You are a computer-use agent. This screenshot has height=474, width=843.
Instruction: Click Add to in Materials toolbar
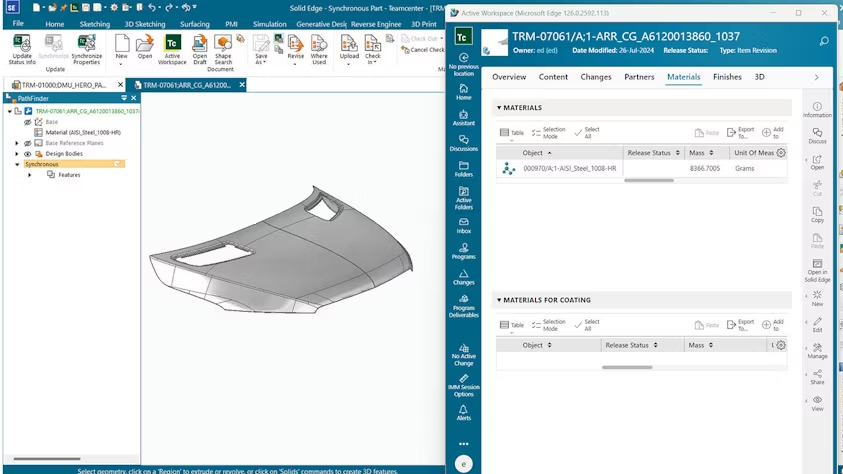pos(773,132)
